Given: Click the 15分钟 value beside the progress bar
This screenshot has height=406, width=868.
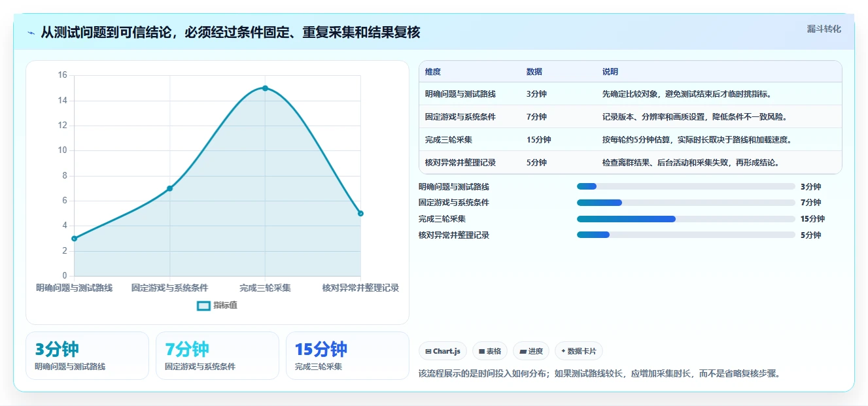Looking at the screenshot, I should [813, 219].
